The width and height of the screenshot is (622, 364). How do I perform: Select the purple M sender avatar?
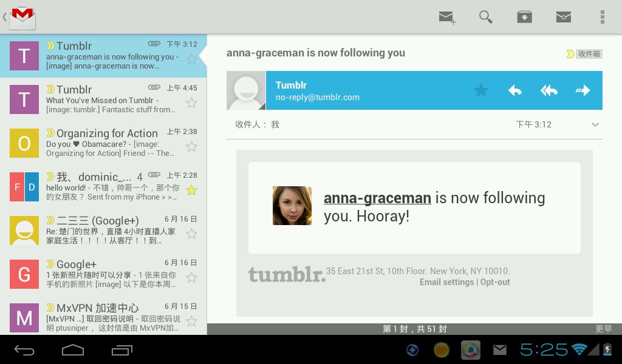(x=24, y=317)
